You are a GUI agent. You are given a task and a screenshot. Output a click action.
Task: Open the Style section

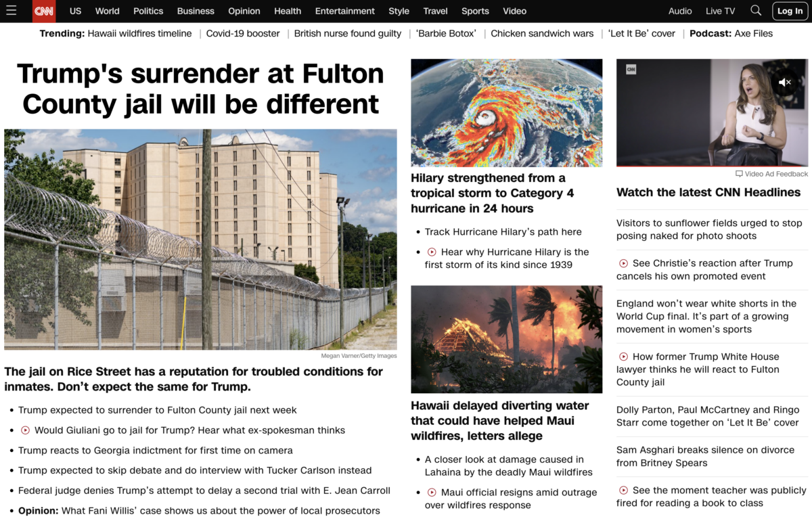pos(399,11)
